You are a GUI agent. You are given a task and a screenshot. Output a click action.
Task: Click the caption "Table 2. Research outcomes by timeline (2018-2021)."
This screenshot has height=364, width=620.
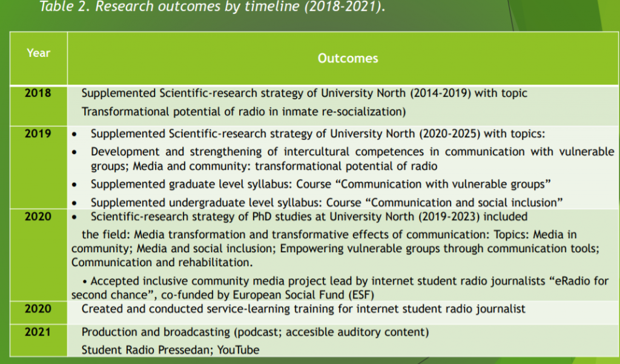tap(212, 7)
